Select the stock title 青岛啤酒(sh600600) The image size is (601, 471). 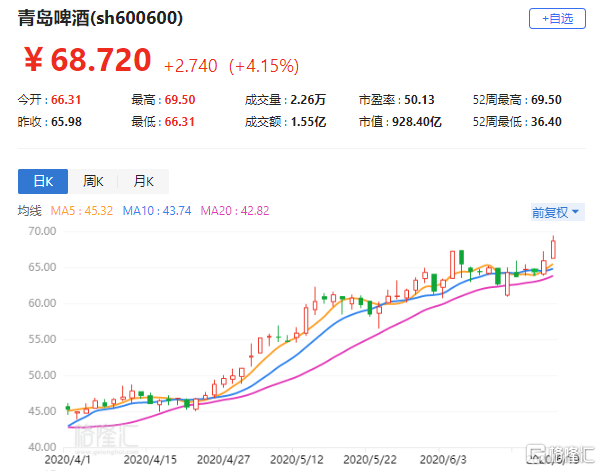[100, 18]
